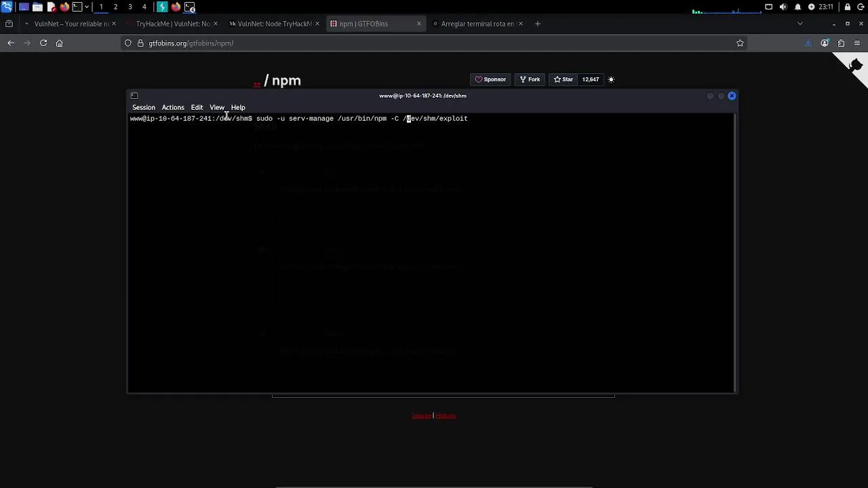Screen dimensions: 868x488
Task: Open the terminal emulator launcher
Action: point(77,7)
